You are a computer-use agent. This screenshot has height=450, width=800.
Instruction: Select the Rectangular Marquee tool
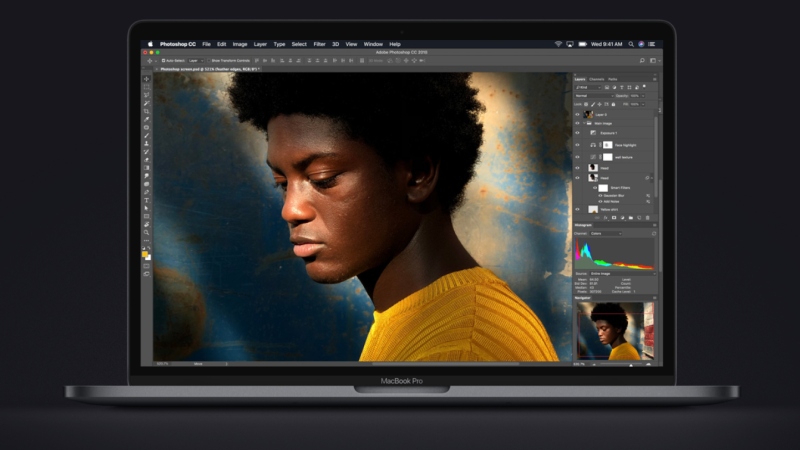click(147, 87)
